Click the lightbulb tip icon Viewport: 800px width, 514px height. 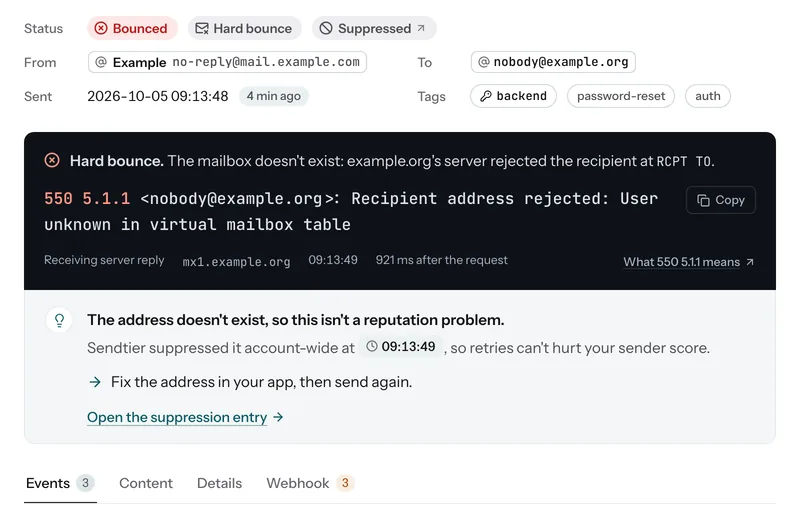[x=59, y=320]
